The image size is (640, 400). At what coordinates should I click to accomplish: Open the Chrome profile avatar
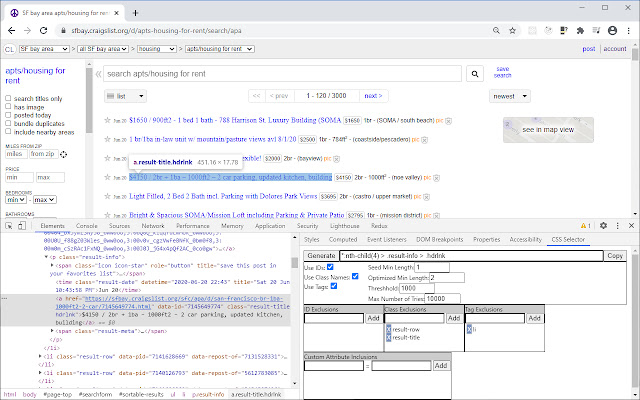pos(612,31)
